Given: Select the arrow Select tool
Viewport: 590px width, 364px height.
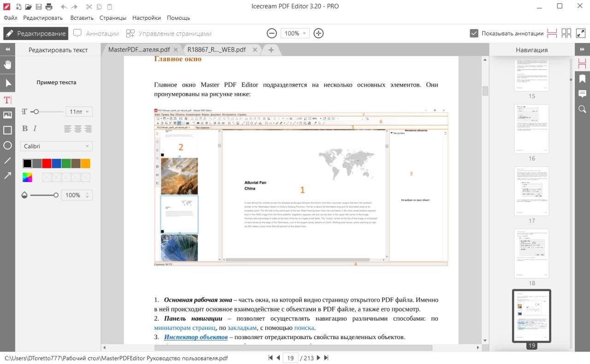Looking at the screenshot, I should [x=7, y=83].
